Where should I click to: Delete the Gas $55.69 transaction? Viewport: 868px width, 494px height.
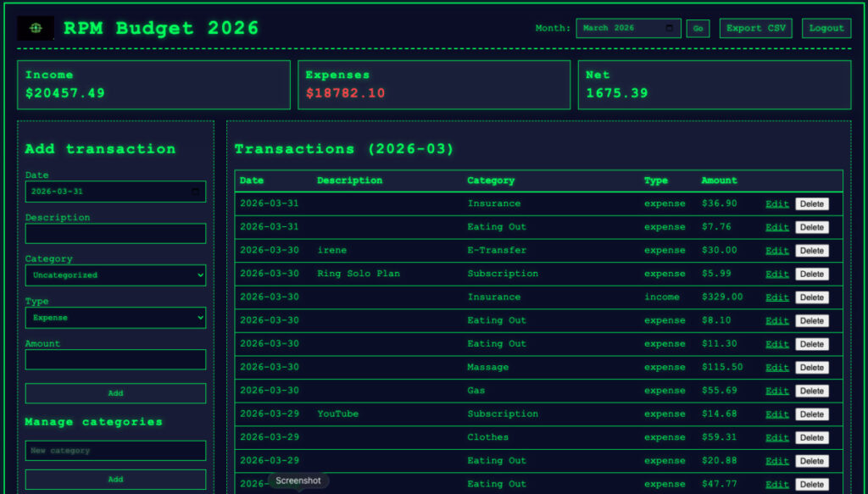coord(812,391)
